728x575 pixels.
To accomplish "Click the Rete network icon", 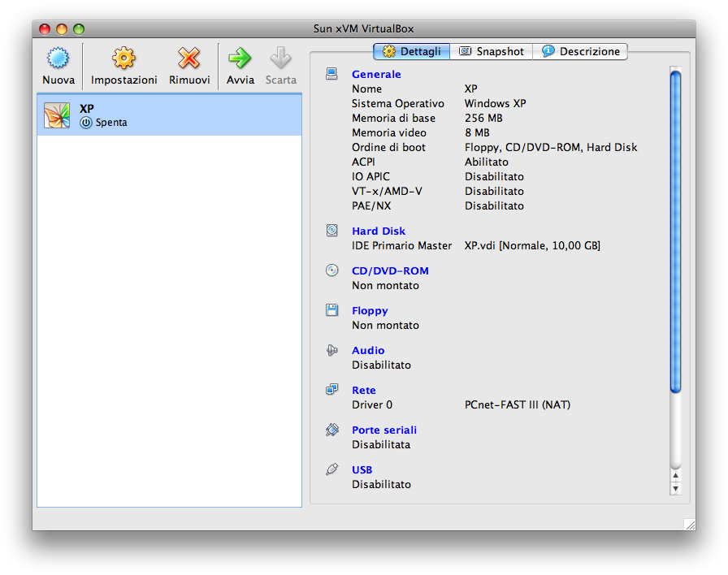I will point(332,389).
